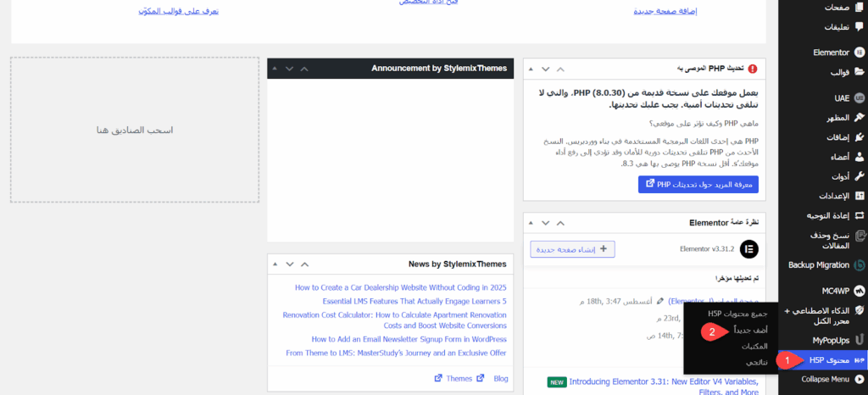Open Essential LMS Features news link

(x=415, y=302)
